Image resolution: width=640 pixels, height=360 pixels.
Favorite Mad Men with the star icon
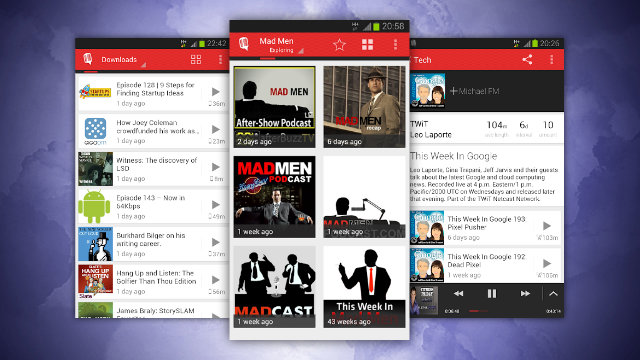[339, 44]
